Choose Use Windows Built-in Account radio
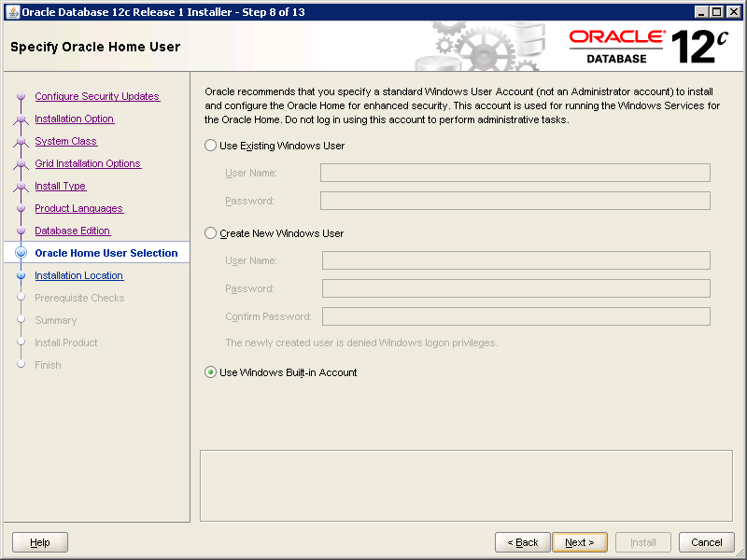The width and height of the screenshot is (747, 560). point(211,372)
